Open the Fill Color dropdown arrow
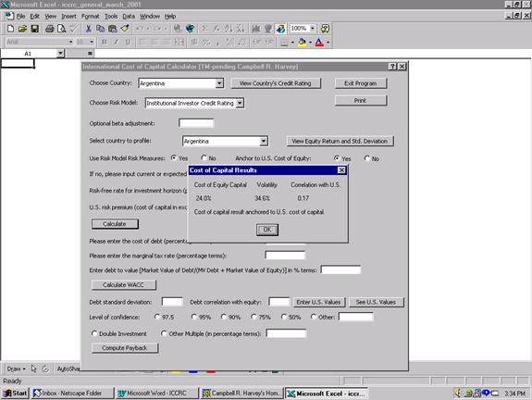The height and width of the screenshot is (400, 532). coord(310,43)
